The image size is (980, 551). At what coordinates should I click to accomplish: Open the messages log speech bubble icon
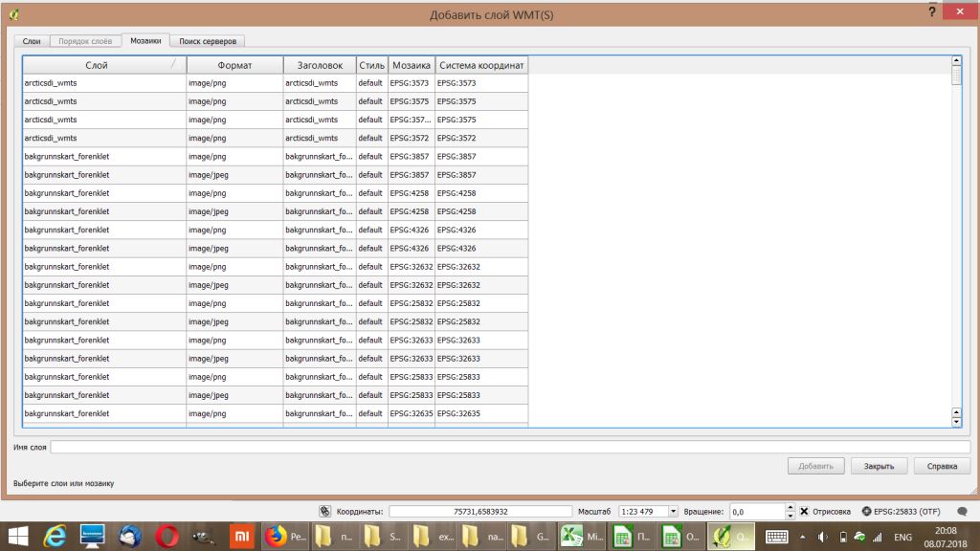pyautogui.click(x=962, y=512)
